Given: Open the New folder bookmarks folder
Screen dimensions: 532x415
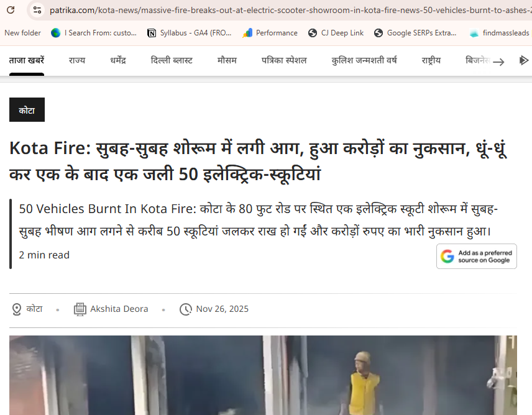Looking at the screenshot, I should [22, 33].
